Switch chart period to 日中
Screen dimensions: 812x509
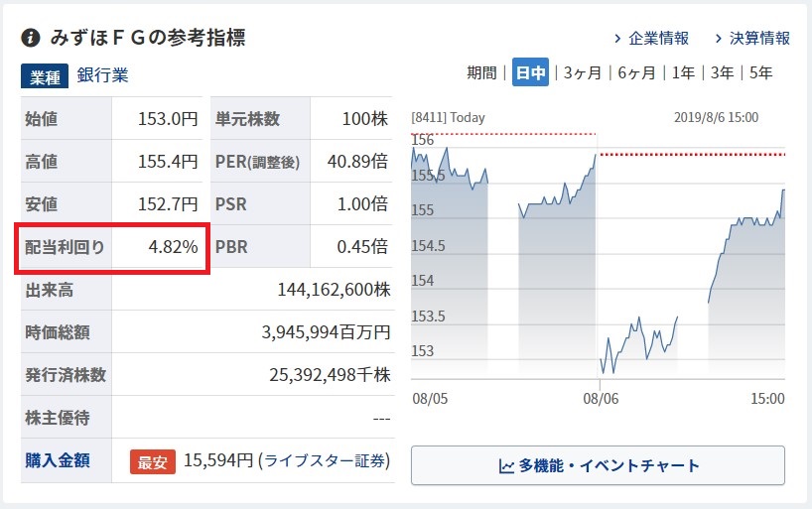coord(531,72)
